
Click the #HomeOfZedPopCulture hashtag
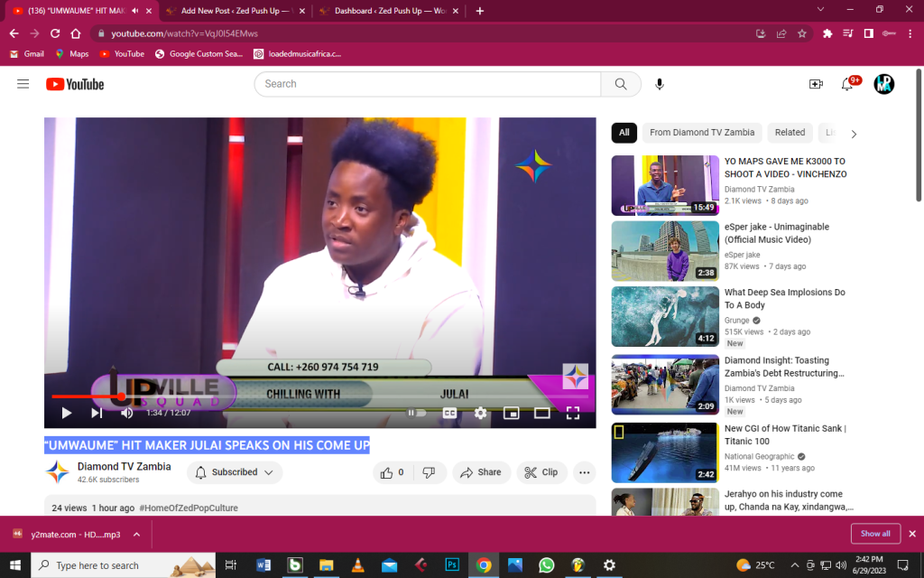[x=189, y=508]
